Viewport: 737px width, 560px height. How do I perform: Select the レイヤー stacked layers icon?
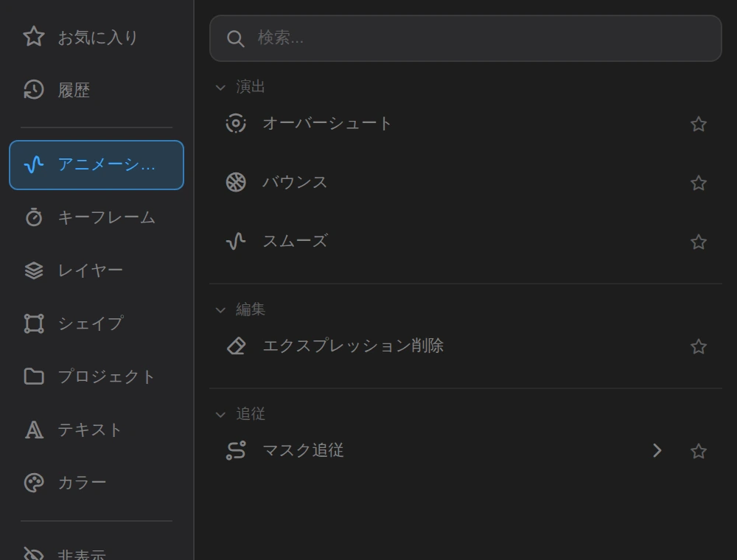point(34,270)
